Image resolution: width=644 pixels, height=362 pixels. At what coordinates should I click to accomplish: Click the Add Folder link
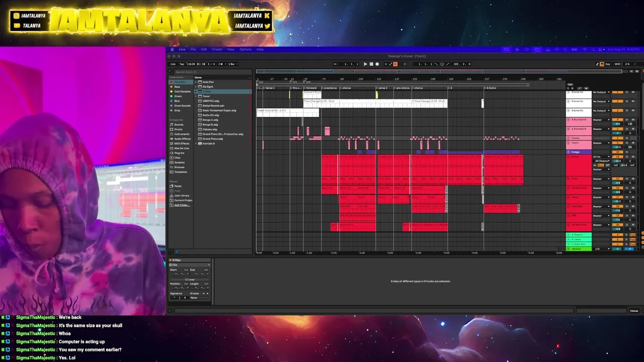pyautogui.click(x=182, y=205)
